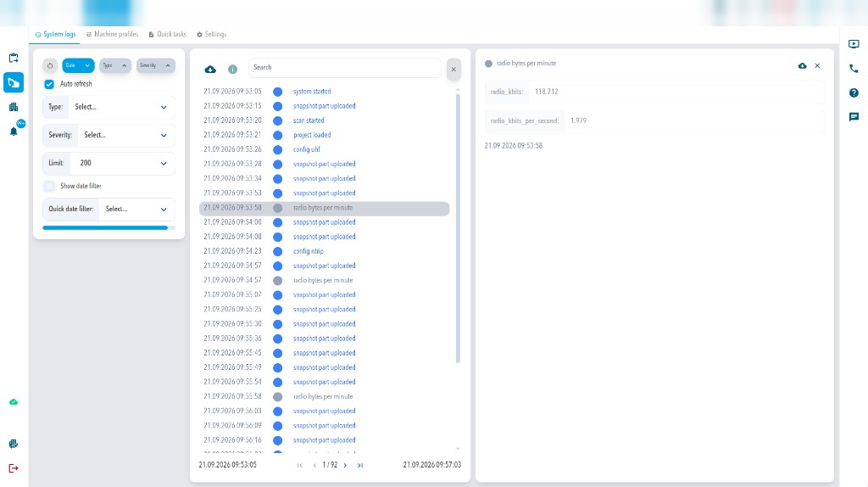Go to previous page of logs
The width and height of the screenshot is (868, 487).
(314, 466)
